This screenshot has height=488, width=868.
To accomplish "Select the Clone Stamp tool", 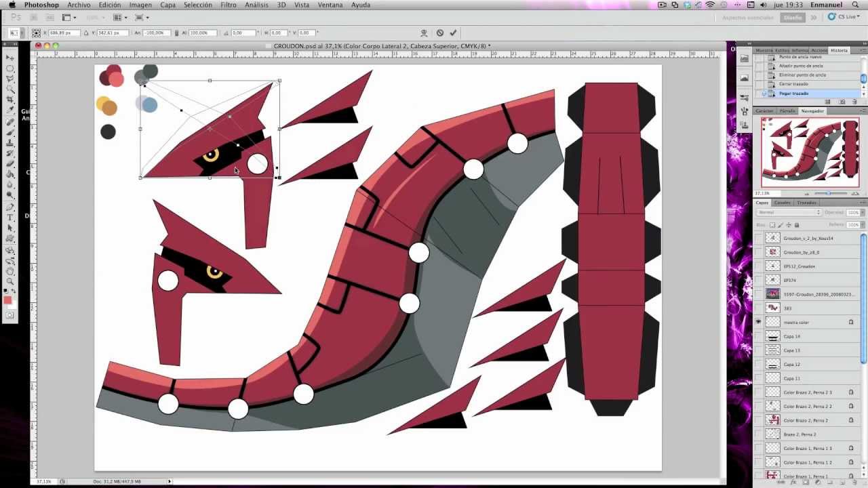I will [10, 143].
